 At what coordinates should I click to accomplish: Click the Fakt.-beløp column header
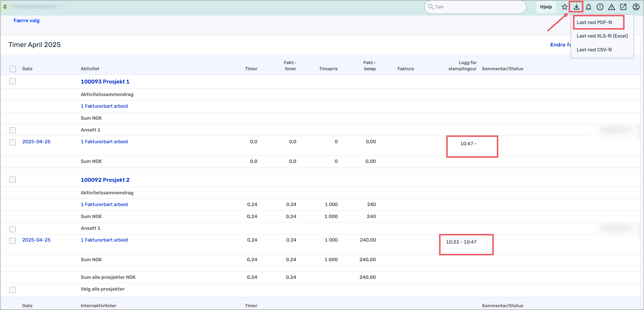370,66
